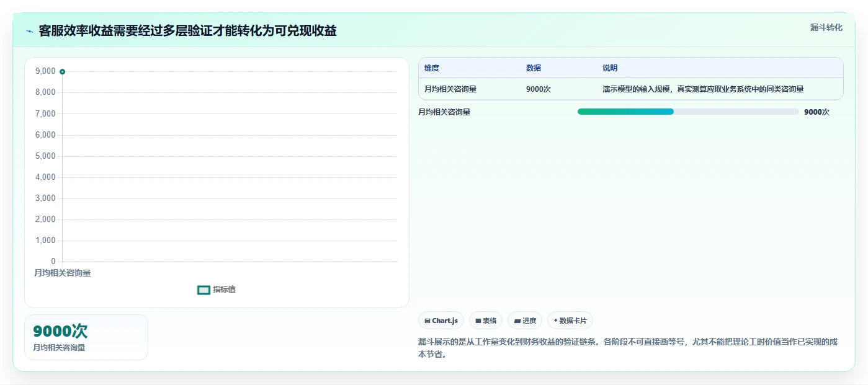Click the 9000次 value beside the progress bar
This screenshot has width=868, height=385.
tap(817, 112)
